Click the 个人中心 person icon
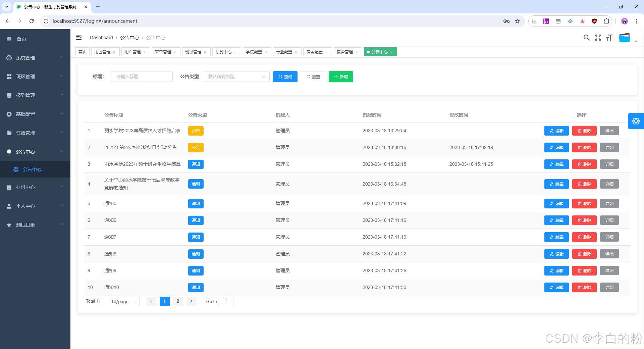This screenshot has width=644, height=349. [x=9, y=206]
